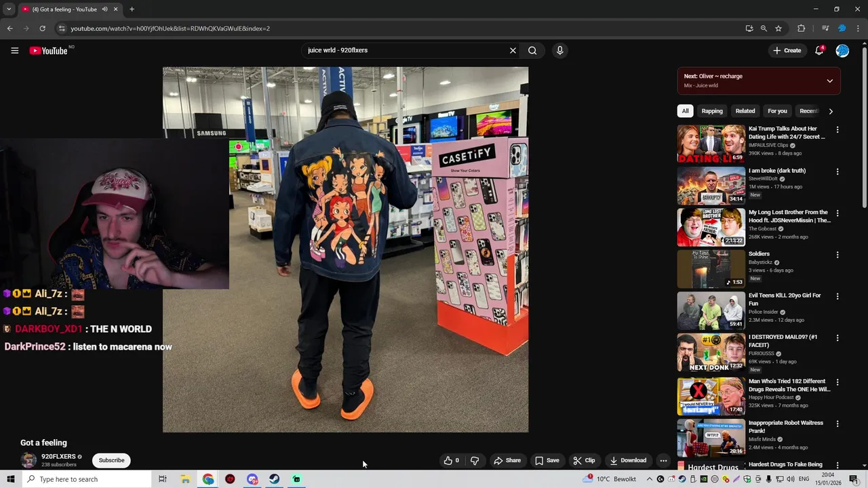This screenshot has width=868, height=488.
Task: Go to the YouTube home logo
Action: tap(49, 50)
